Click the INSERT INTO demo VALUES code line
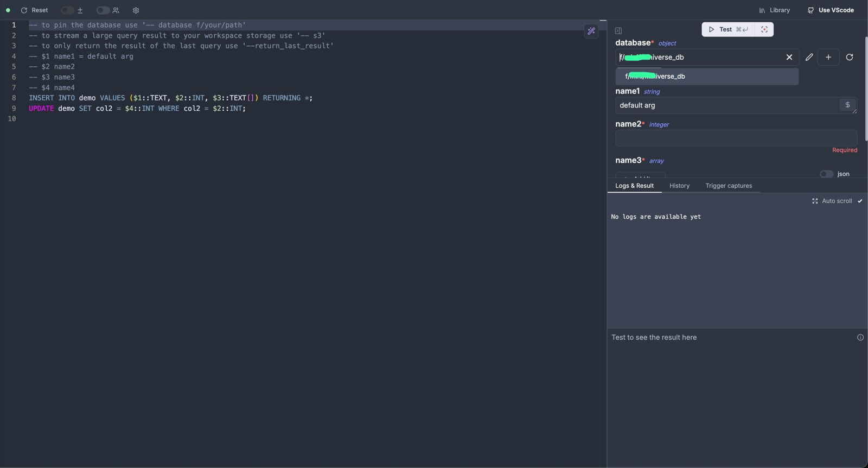This screenshot has width=868, height=468. coord(170,98)
